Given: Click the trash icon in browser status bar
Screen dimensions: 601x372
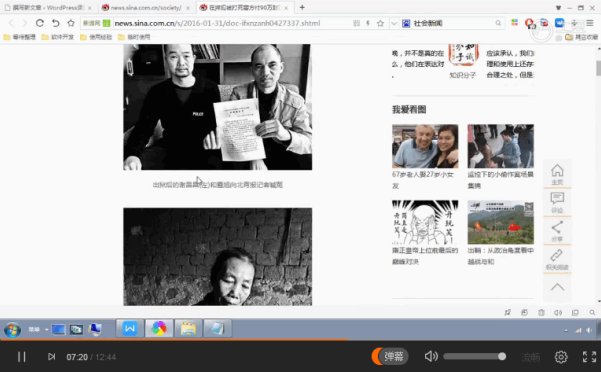Looking at the screenshot, I should (x=541, y=313).
